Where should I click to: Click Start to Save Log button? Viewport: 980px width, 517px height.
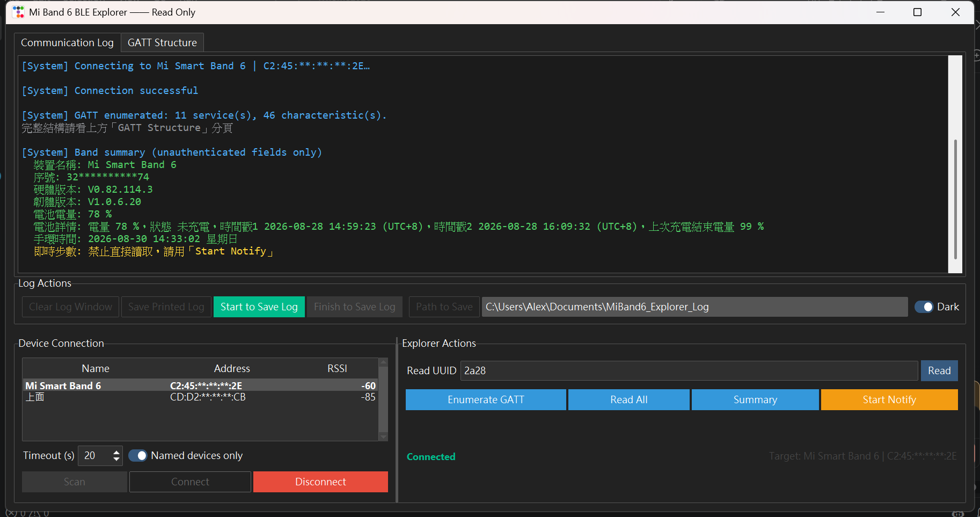(x=259, y=307)
